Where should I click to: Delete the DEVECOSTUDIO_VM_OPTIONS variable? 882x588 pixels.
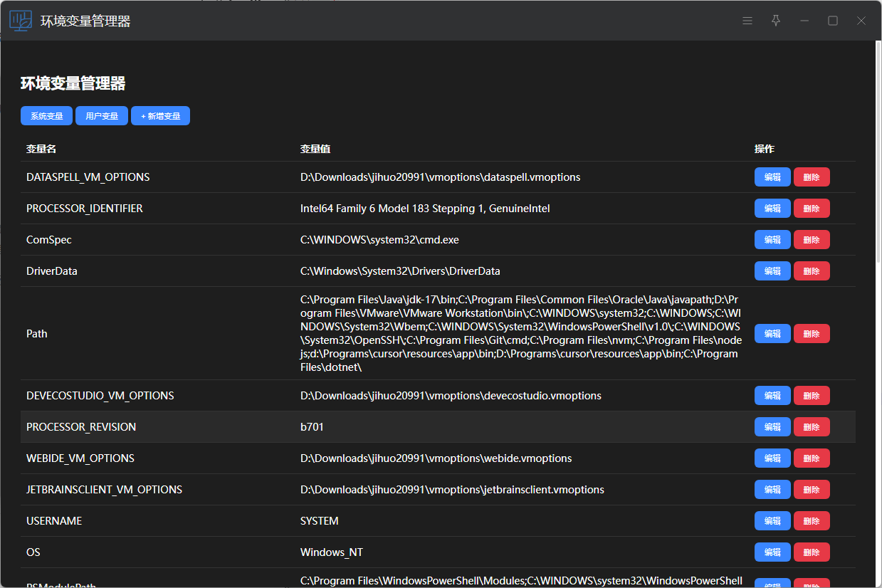coord(812,396)
